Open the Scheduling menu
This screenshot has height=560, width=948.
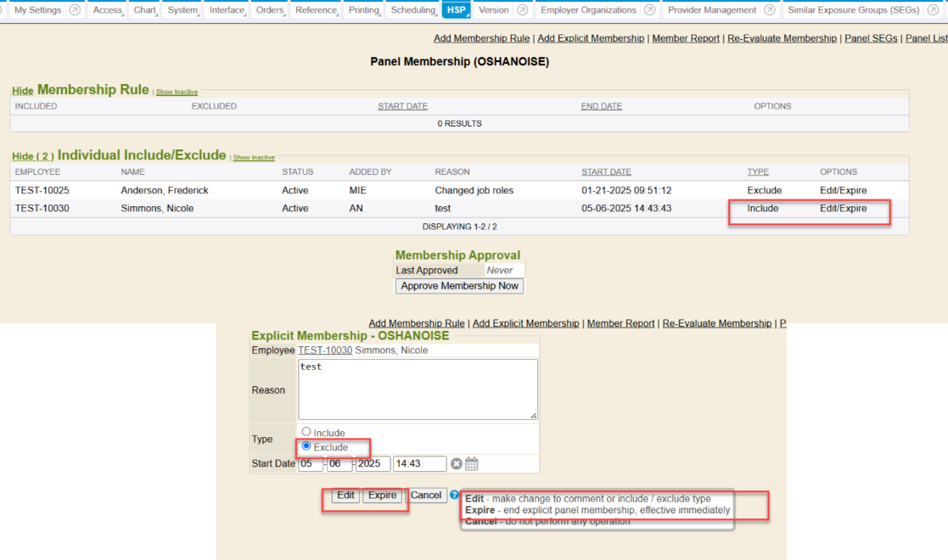click(x=412, y=10)
